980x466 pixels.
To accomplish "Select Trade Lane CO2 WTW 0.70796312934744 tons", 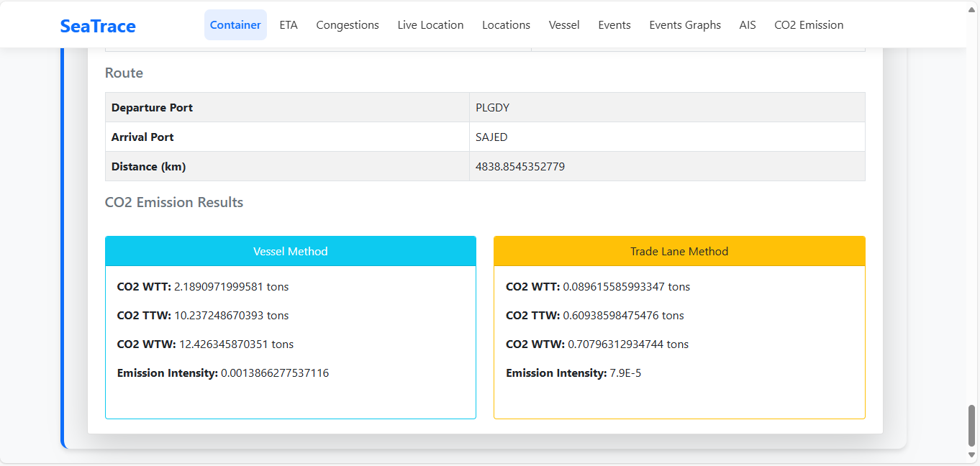I will (x=597, y=344).
